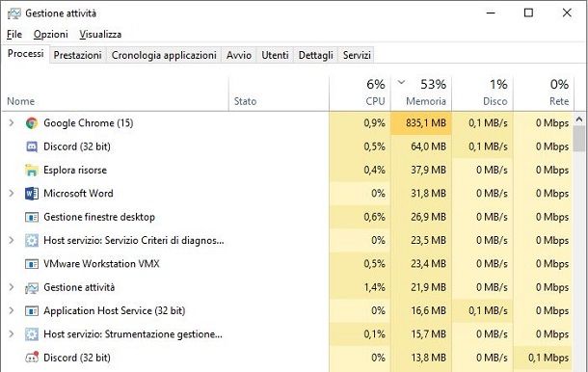The width and height of the screenshot is (588, 372).
Task: Click the Discord icon with red notification badge
Action: (x=32, y=358)
